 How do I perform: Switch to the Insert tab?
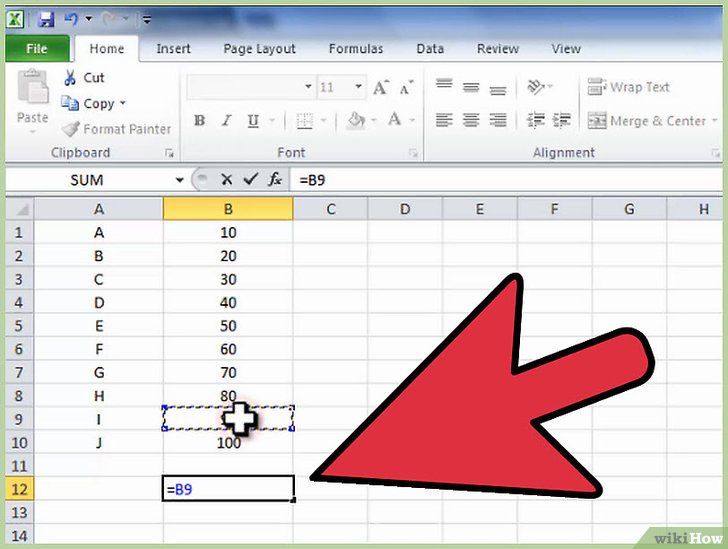[x=173, y=49]
